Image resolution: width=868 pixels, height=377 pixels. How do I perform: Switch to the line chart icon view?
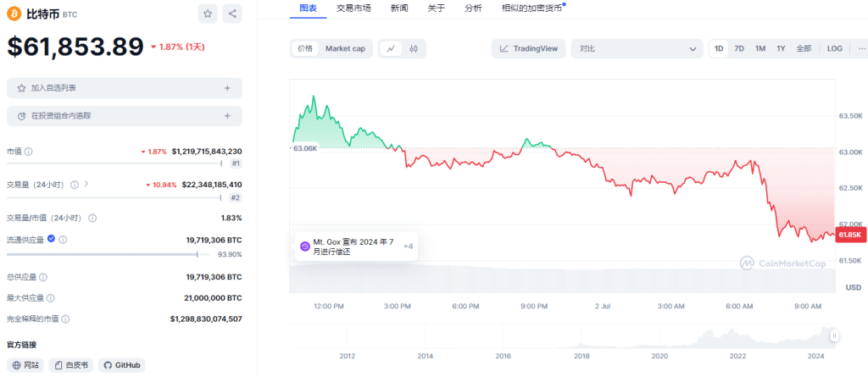(x=391, y=48)
